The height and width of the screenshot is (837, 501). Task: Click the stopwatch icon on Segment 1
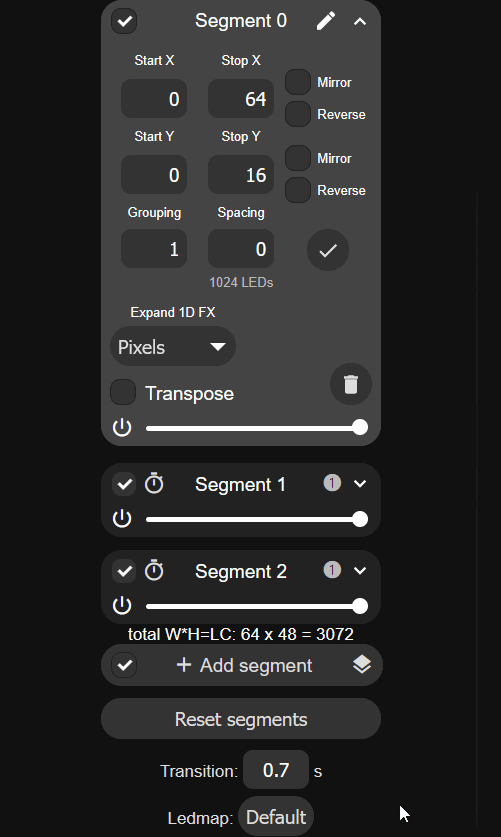coord(154,483)
